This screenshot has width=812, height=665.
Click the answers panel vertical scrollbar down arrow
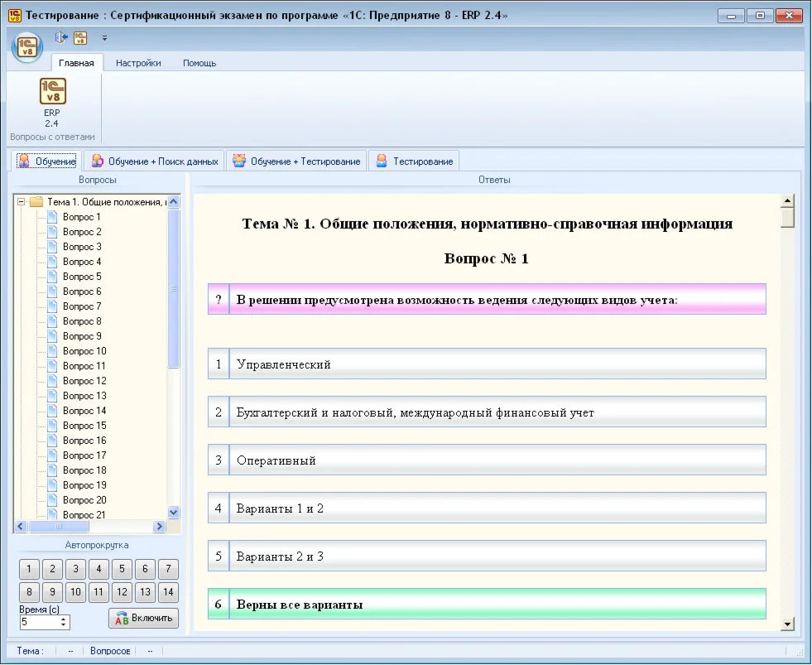(787, 624)
